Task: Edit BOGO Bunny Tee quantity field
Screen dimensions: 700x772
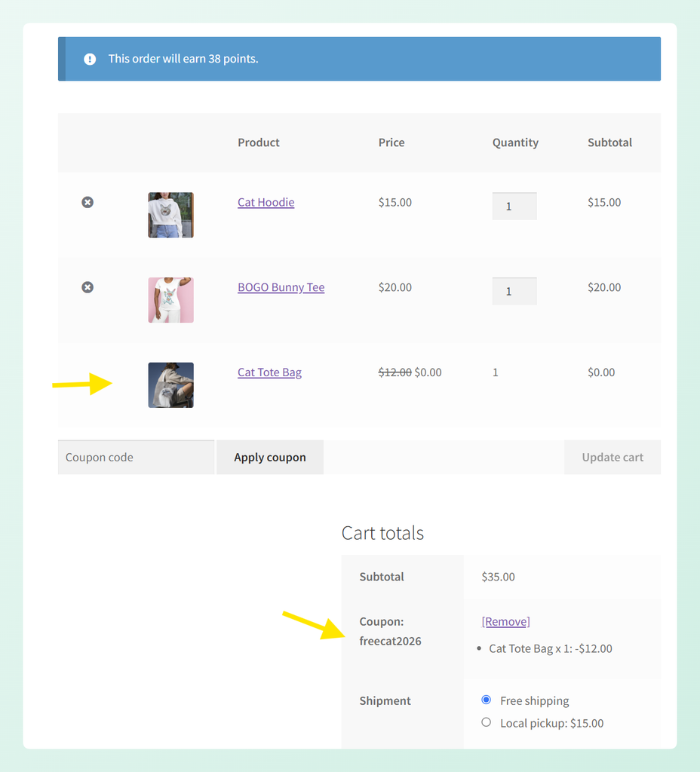Action: pos(514,292)
